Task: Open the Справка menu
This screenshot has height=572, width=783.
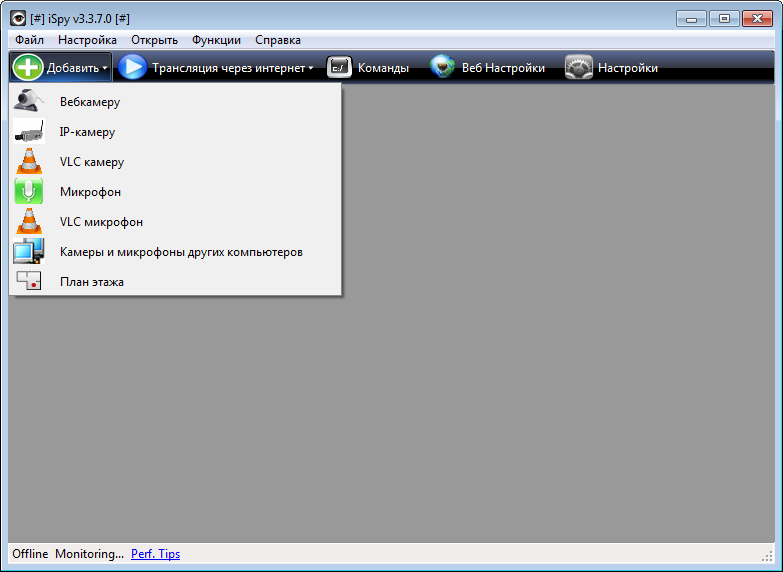Action: click(x=278, y=40)
